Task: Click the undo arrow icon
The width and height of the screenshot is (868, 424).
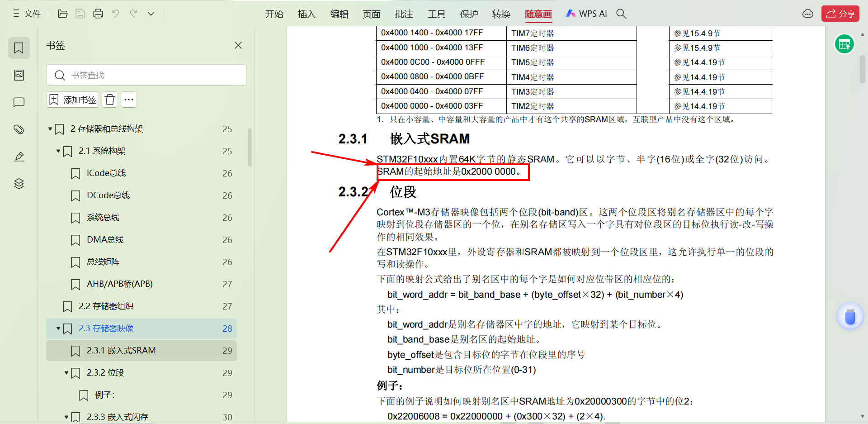Action: (116, 14)
